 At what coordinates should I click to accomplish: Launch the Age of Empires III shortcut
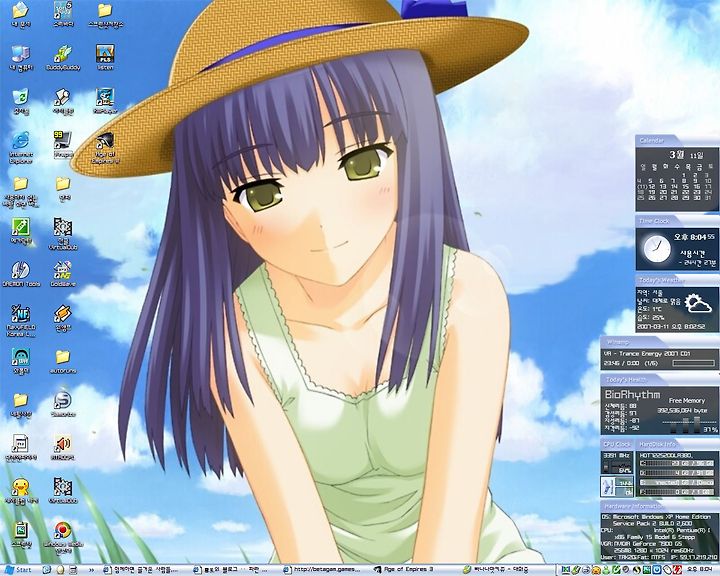(105, 147)
